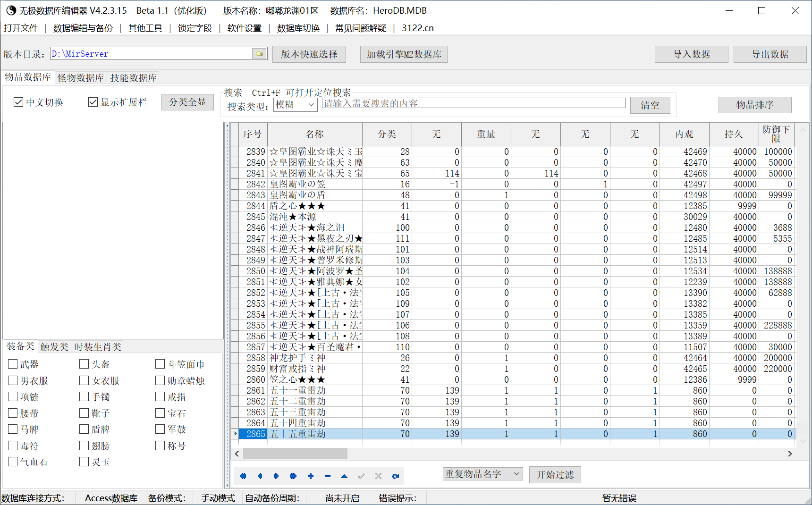Image resolution: width=812 pixels, height=505 pixels.
Task: Open 数据编辑与备份 menu
Action: pos(83,28)
